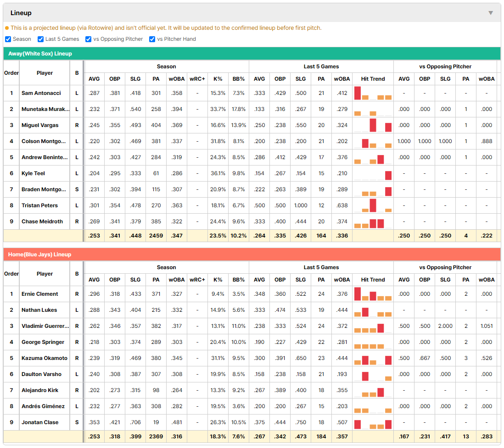Click Miguel Vargas hit trend bars
The image size is (504, 448).
tap(373, 125)
